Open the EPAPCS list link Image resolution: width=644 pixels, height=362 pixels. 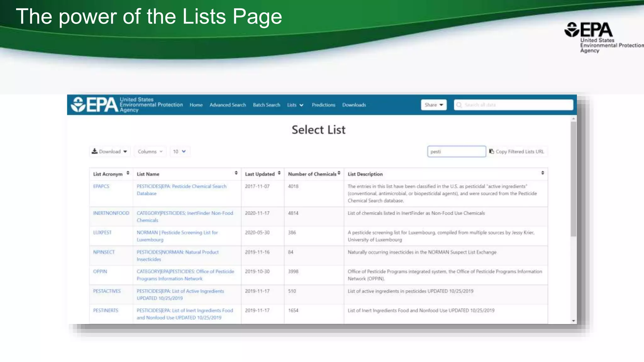tap(101, 186)
